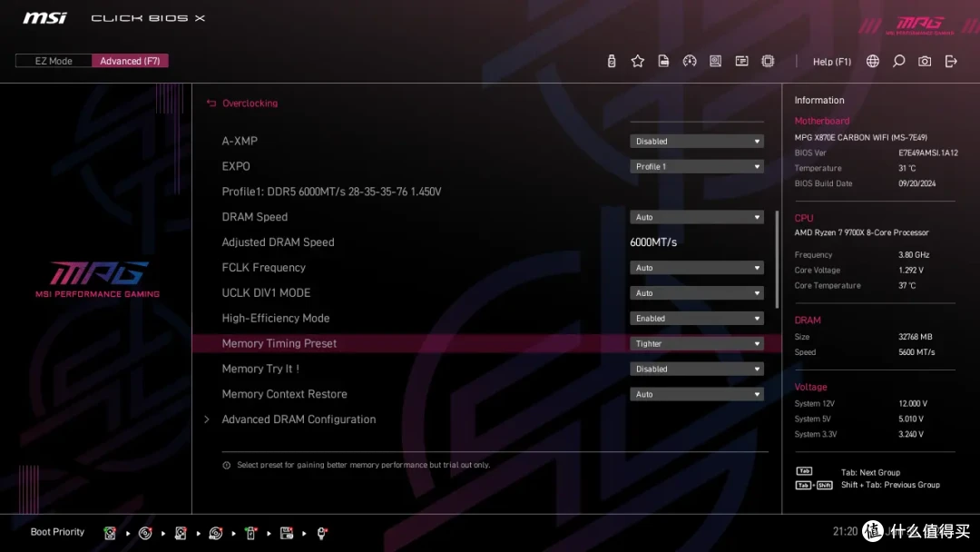Click the profile file icon in top toolbar
Image resolution: width=980 pixels, height=552 pixels.
point(663,61)
